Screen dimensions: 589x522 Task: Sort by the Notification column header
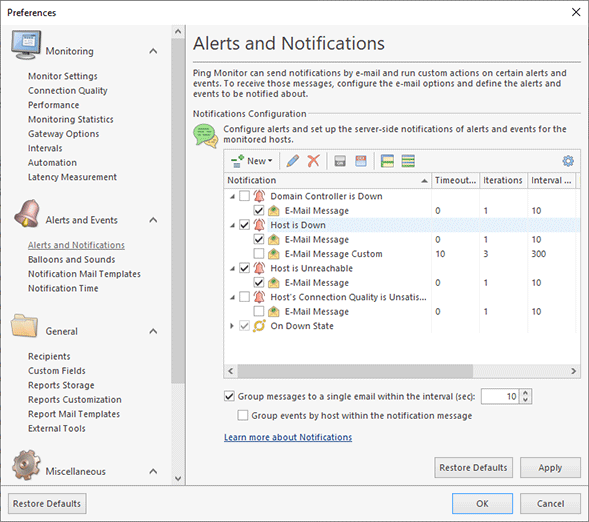click(328, 180)
